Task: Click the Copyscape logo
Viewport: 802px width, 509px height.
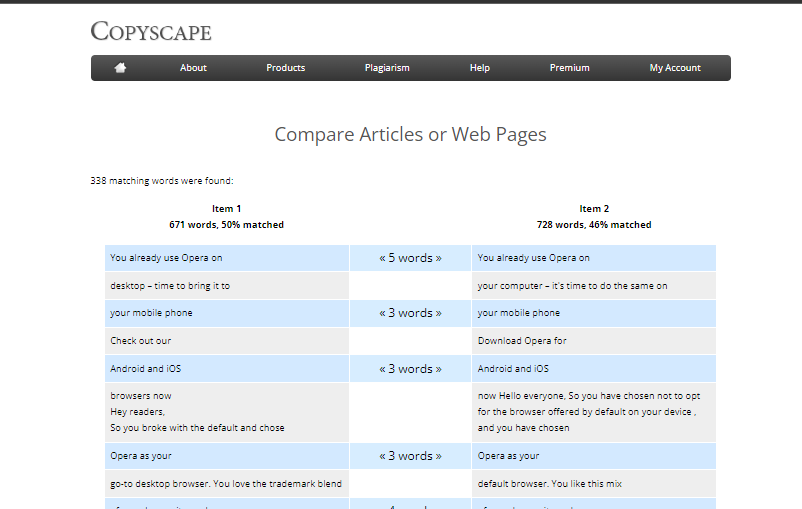Action: (151, 31)
